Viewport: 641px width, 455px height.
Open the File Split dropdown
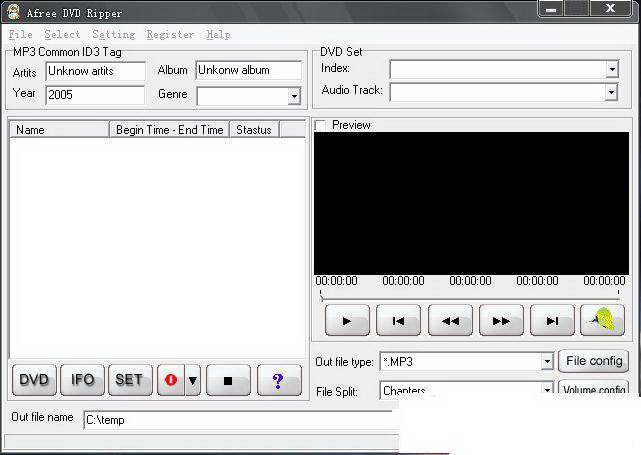coord(547,389)
